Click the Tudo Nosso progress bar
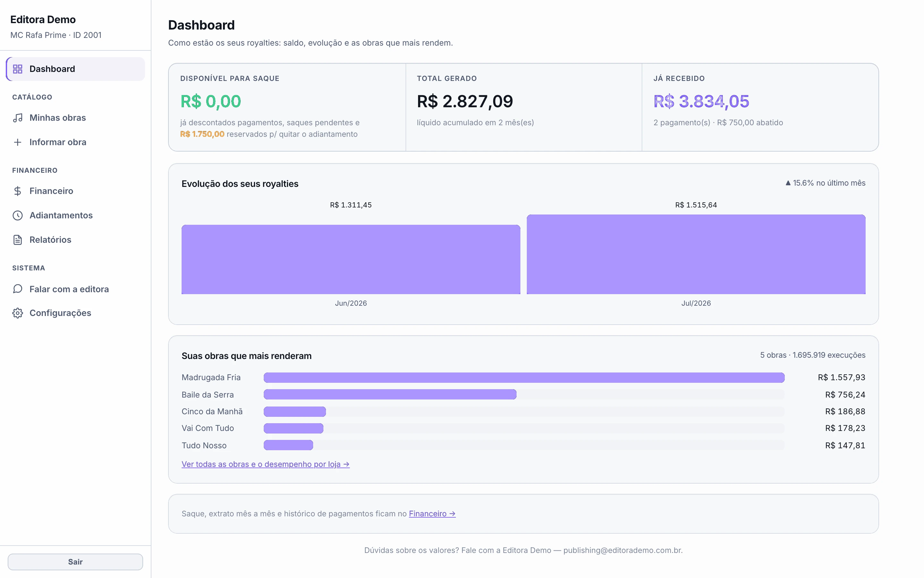Screen dimensions: 924x578 click(288, 445)
